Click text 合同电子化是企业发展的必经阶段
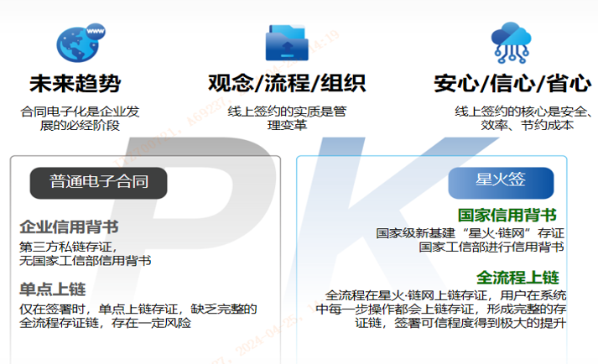The width and height of the screenshot is (598, 364). coord(80,118)
